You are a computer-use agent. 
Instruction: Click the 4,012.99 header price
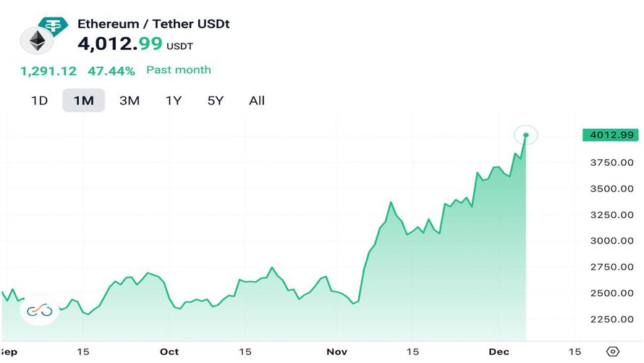(120, 43)
